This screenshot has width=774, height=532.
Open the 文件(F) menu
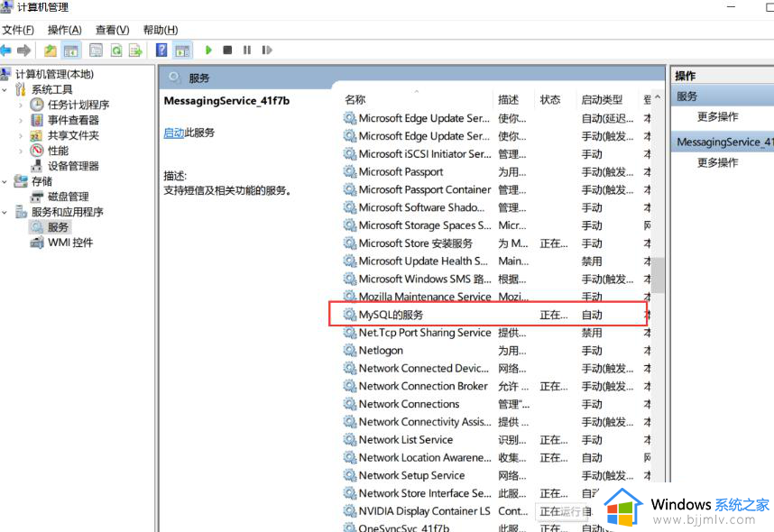18,30
